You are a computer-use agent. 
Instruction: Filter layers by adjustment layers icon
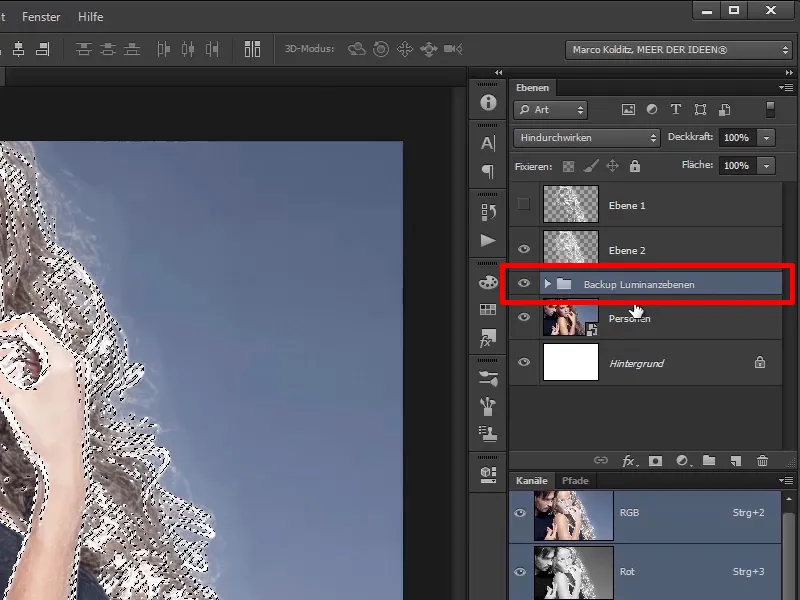pos(652,109)
